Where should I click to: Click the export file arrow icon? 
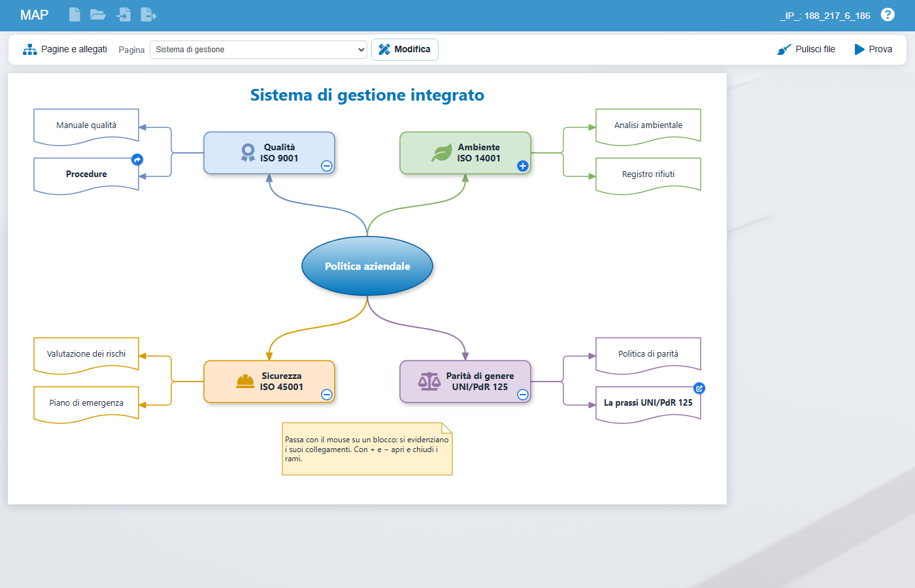[148, 14]
